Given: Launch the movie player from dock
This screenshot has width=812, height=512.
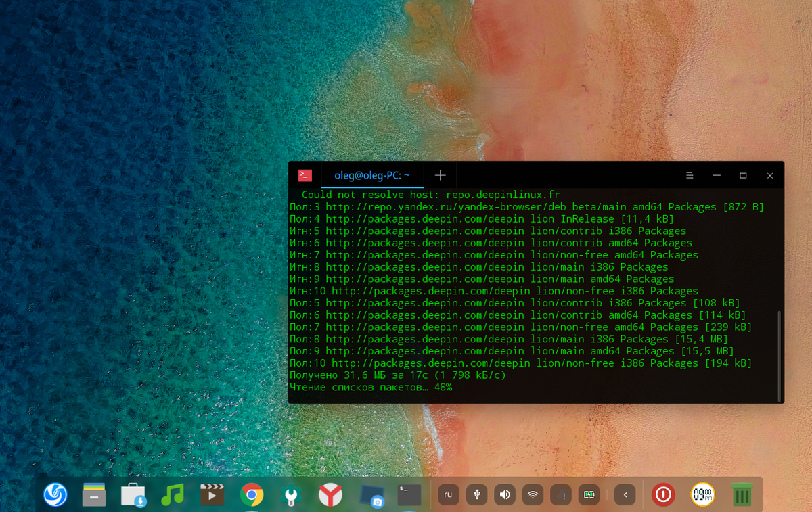Looking at the screenshot, I should click(x=212, y=495).
